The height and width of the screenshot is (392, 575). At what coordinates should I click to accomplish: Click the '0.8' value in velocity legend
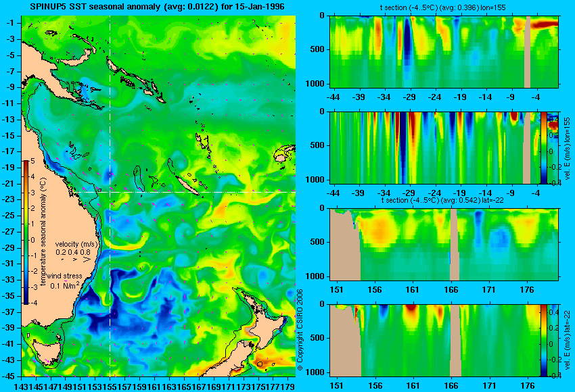point(85,252)
